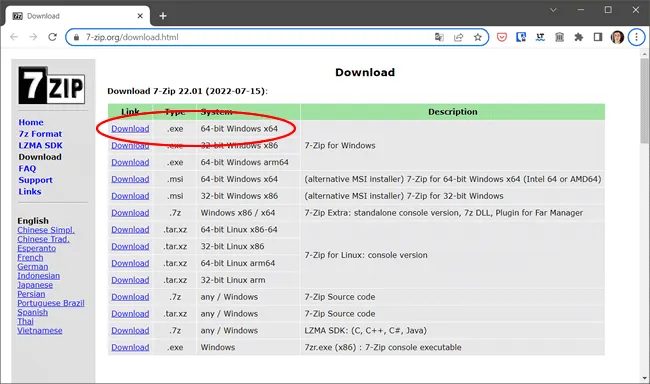Click the third extension icon with wave symbol
650x384 pixels.
pyautogui.click(x=540, y=37)
